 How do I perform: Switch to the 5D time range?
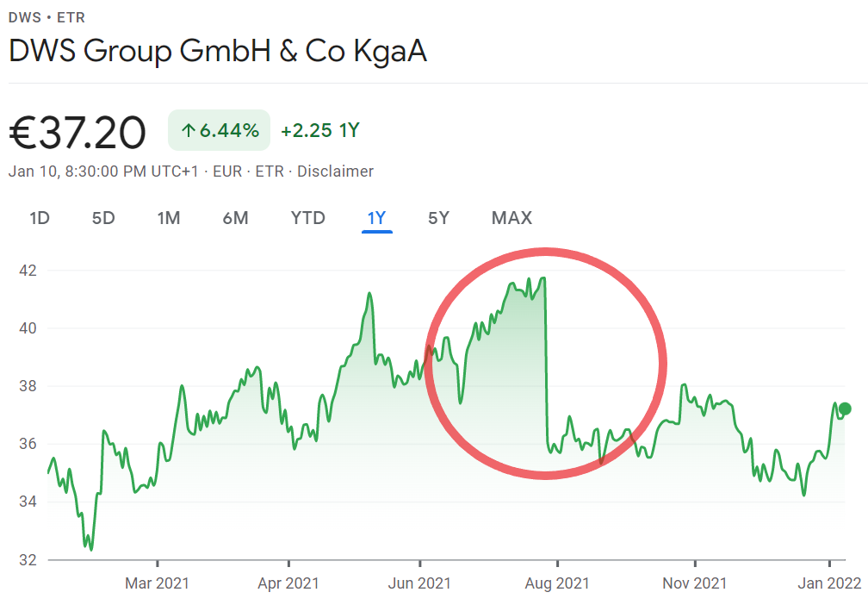(103, 218)
